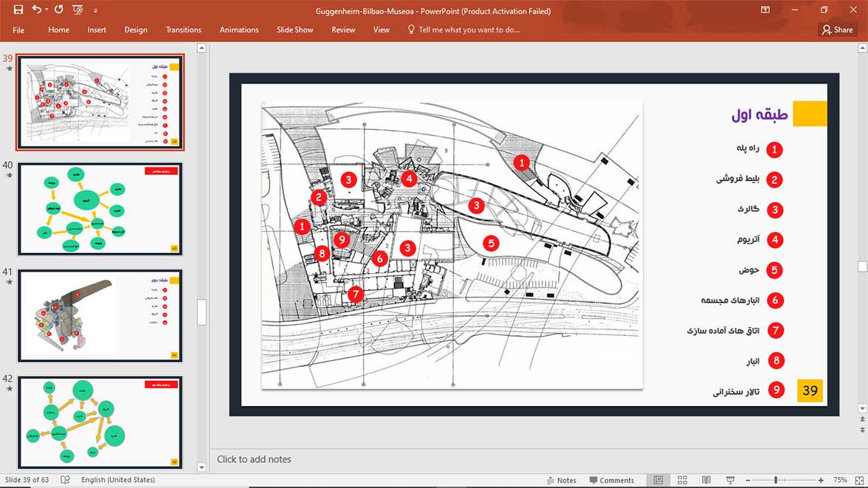This screenshot has width=868, height=488.
Task: Switch to the View tab
Action: click(x=381, y=30)
